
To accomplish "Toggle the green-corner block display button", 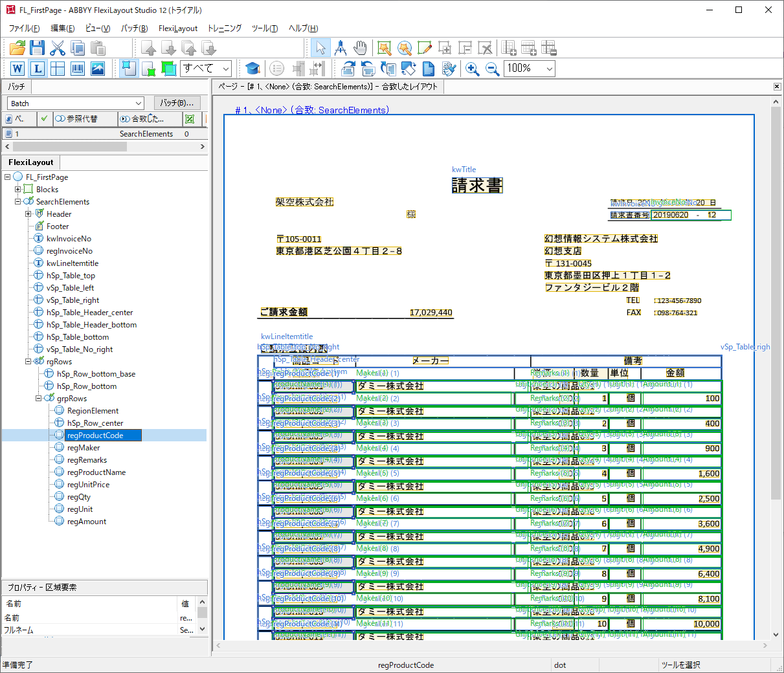I will point(149,69).
